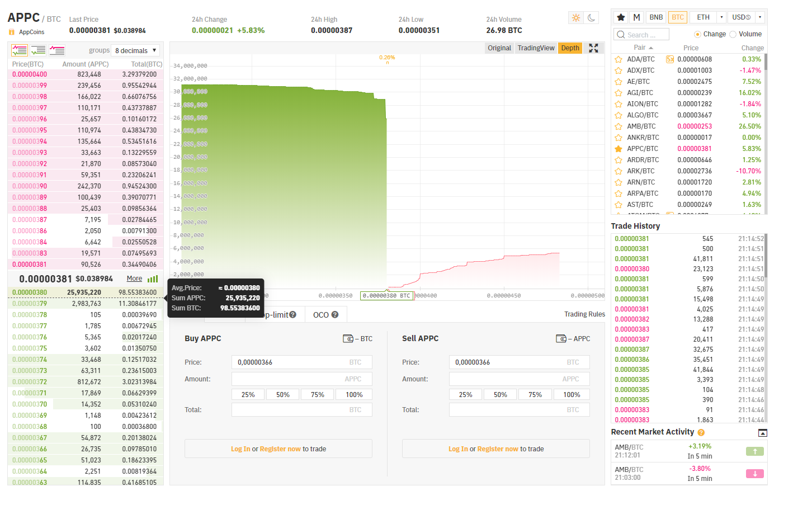Show sell orders only order book view
812x505 pixels.
tap(57, 50)
